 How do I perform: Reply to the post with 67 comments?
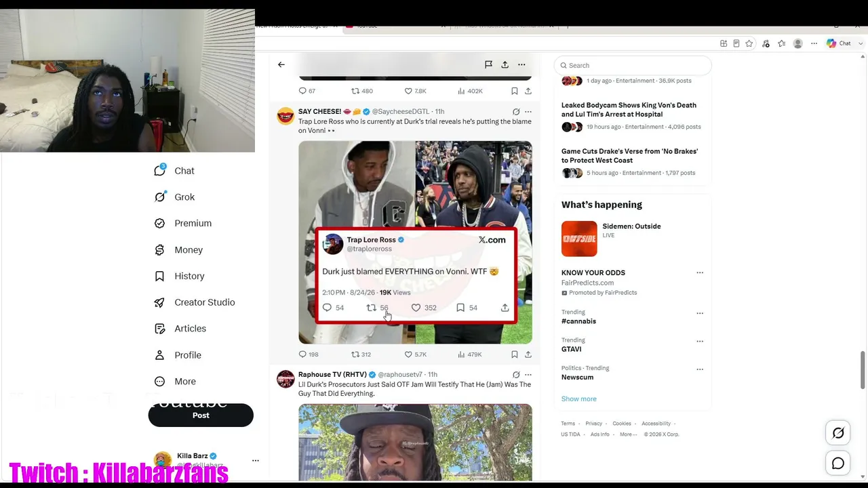307,91
